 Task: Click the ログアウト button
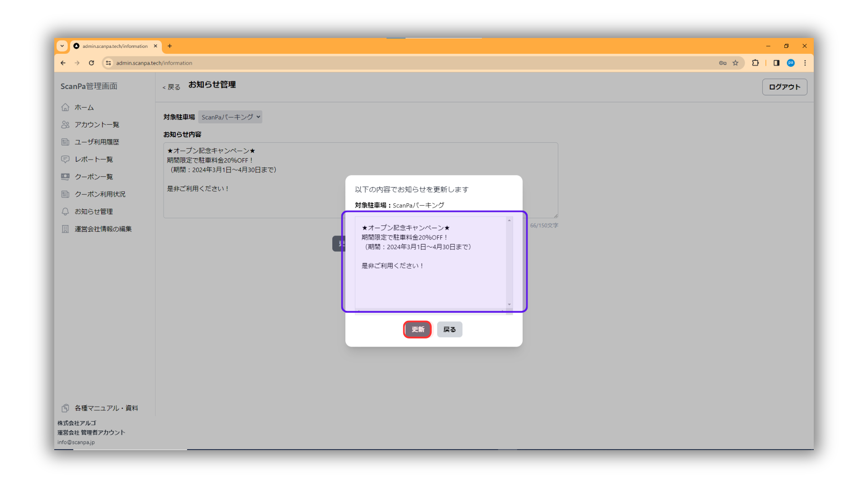(784, 87)
